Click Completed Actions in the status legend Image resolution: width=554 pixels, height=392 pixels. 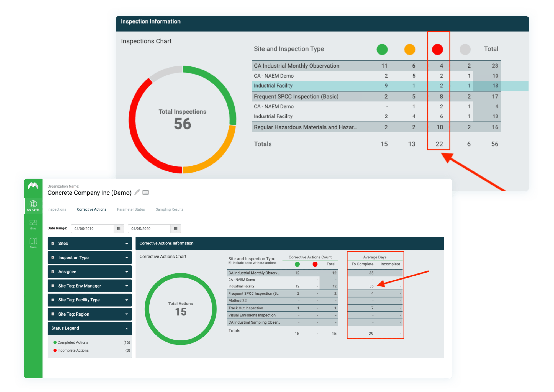point(73,342)
